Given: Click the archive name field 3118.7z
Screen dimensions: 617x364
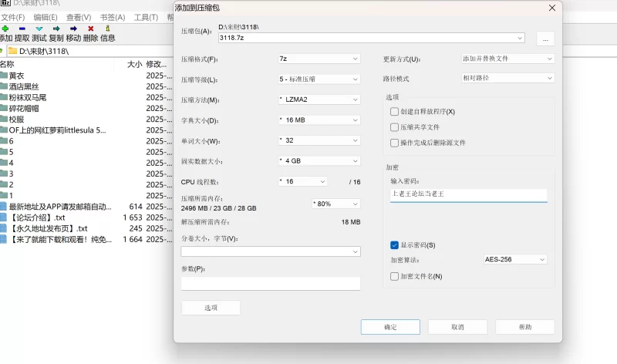Looking at the screenshot, I should (x=372, y=38).
